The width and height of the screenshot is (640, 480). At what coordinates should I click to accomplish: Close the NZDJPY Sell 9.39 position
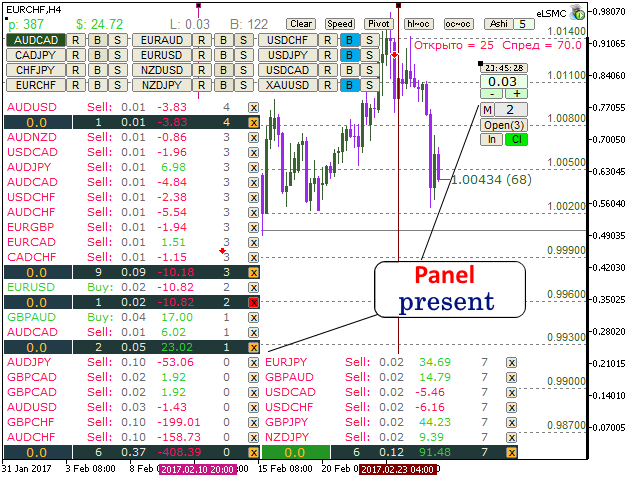click(511, 438)
